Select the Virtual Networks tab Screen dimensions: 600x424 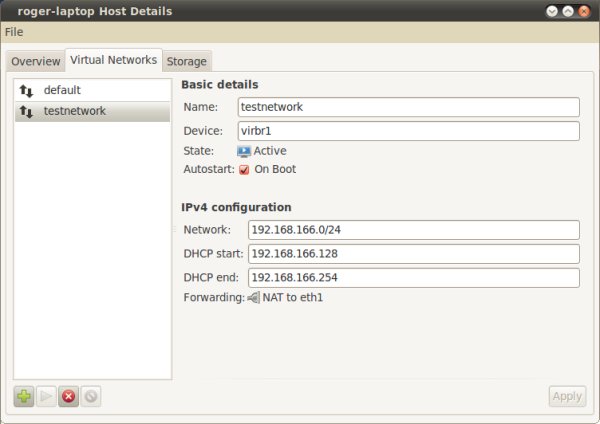(113, 60)
